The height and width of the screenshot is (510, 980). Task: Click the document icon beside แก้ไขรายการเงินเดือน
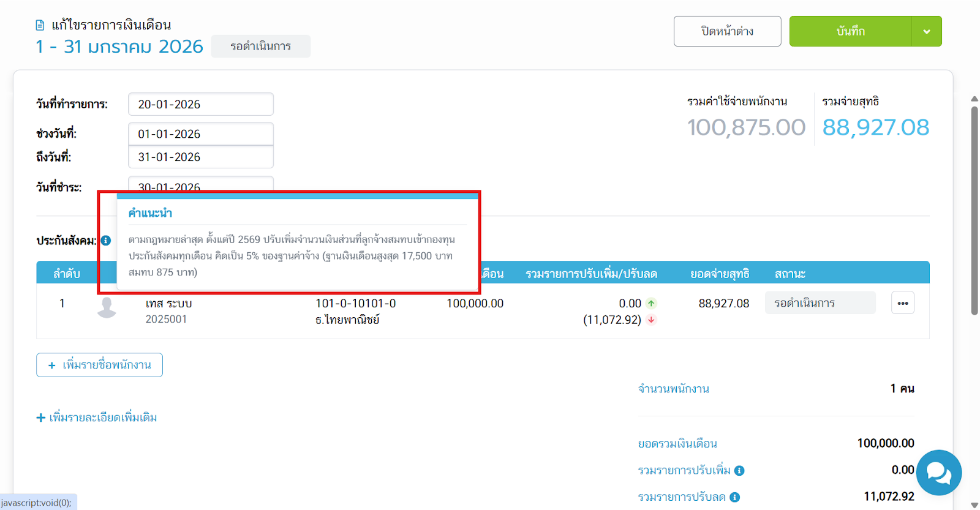pos(40,25)
